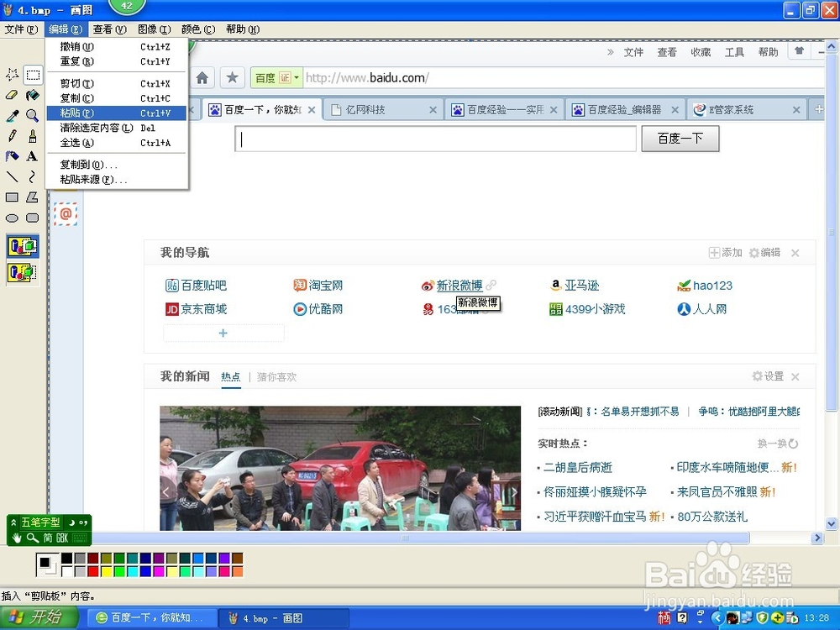
Task: Choose 复制到 from the edit menu
Action: [x=116, y=165]
